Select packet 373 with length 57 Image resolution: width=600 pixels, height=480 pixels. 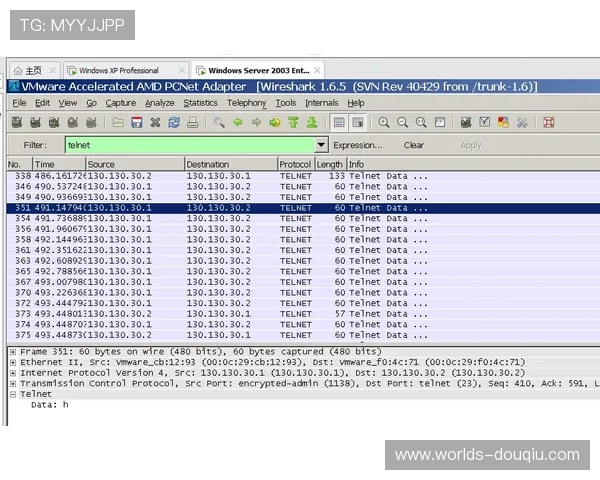coord(303,314)
